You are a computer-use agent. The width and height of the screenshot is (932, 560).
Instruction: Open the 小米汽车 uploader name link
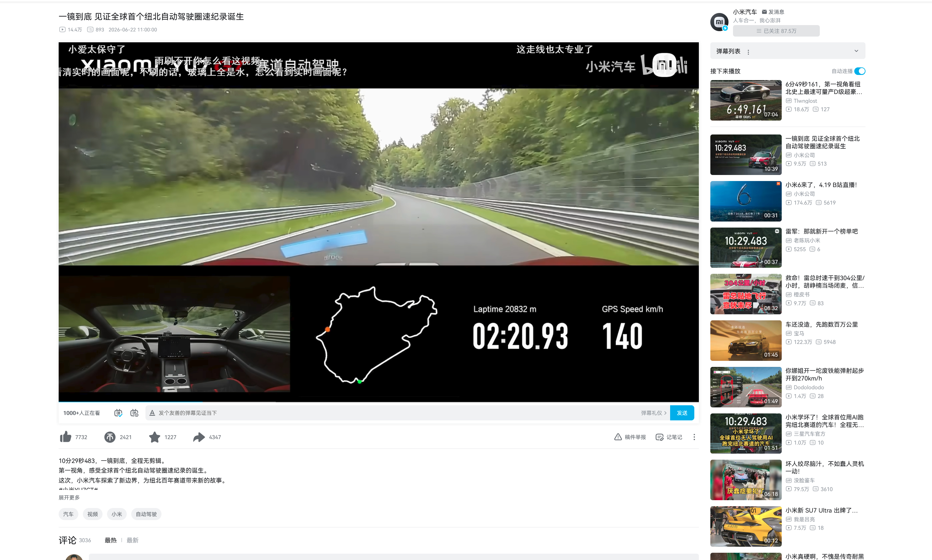point(745,12)
